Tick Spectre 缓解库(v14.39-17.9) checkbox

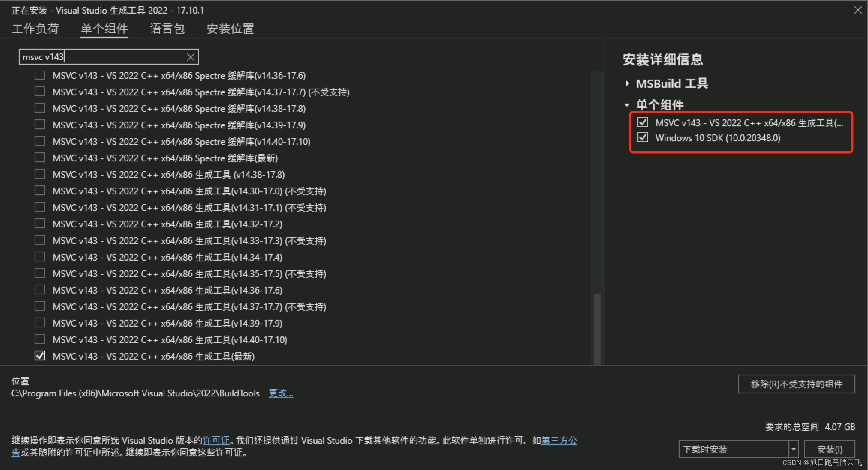click(x=40, y=125)
